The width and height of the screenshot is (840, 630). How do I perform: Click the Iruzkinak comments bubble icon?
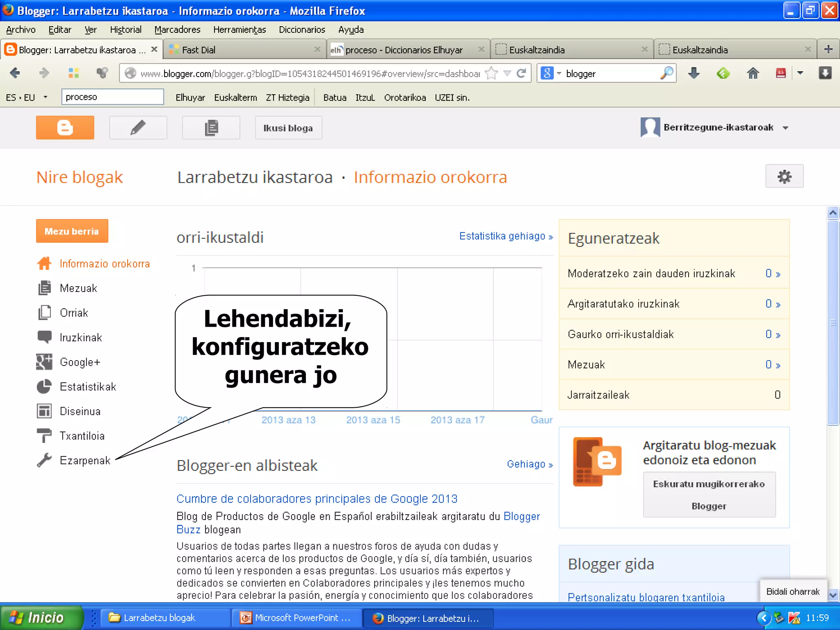[44, 337]
